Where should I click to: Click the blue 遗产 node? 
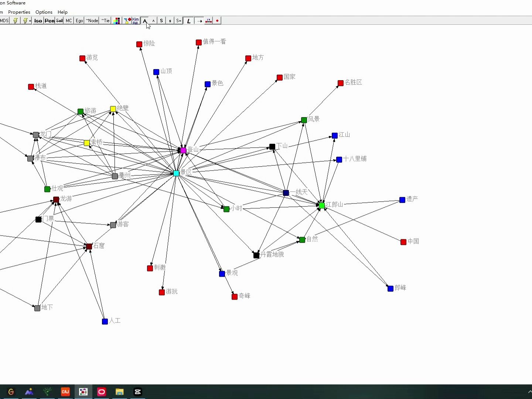tap(402, 200)
